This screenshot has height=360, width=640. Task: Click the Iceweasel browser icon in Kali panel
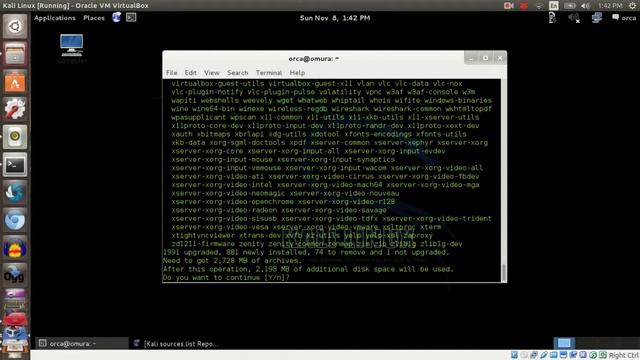coord(116,18)
